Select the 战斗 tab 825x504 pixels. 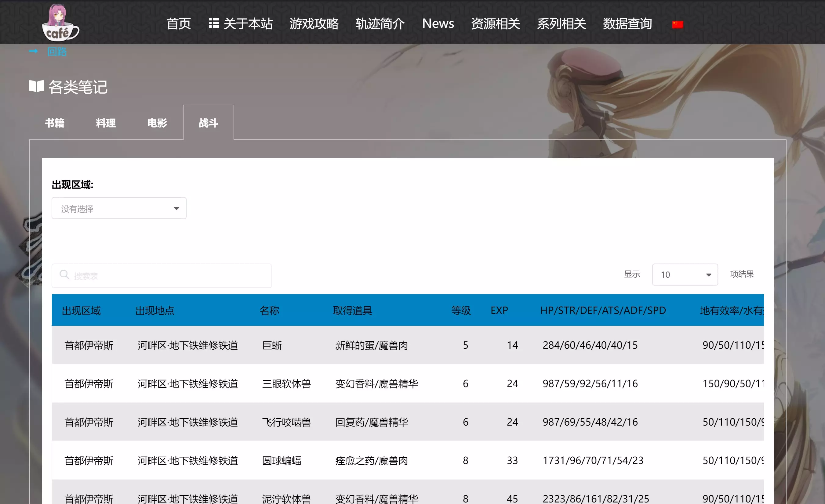click(x=208, y=123)
